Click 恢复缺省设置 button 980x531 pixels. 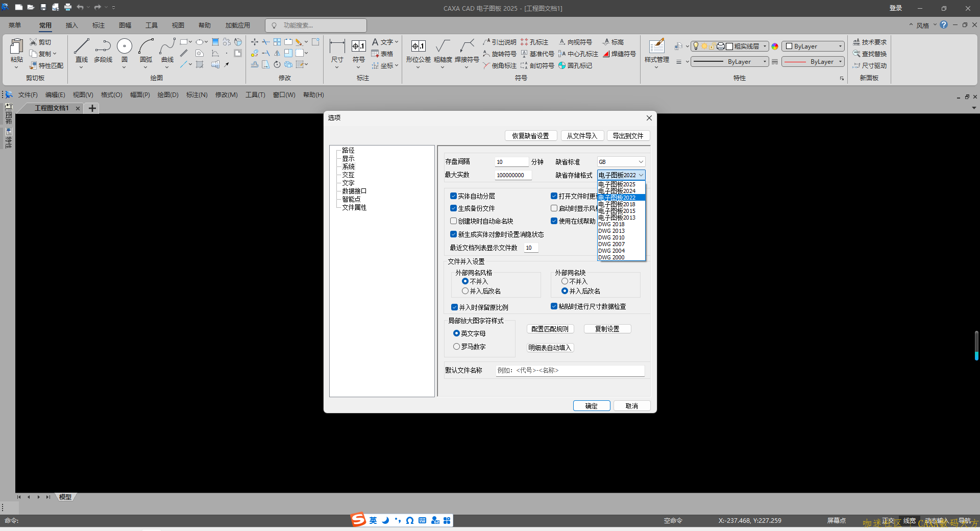click(x=531, y=136)
